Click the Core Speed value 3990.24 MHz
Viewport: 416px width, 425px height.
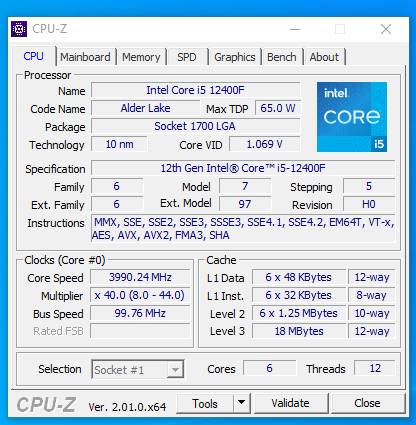[x=140, y=277]
